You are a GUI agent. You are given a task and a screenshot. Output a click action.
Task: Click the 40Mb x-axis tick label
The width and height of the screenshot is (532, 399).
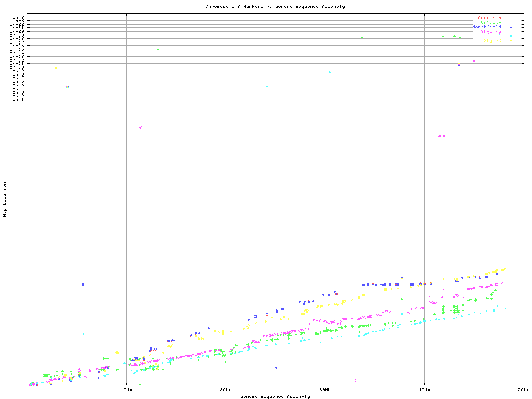pos(424,390)
